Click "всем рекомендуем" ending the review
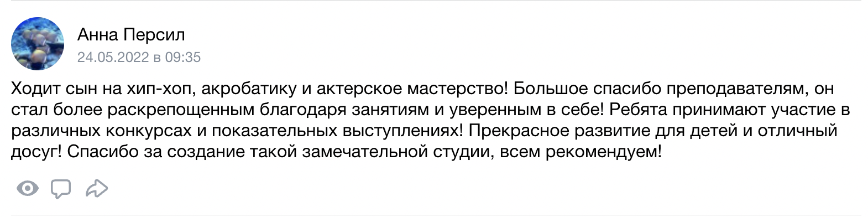868x217 pixels. (581, 152)
